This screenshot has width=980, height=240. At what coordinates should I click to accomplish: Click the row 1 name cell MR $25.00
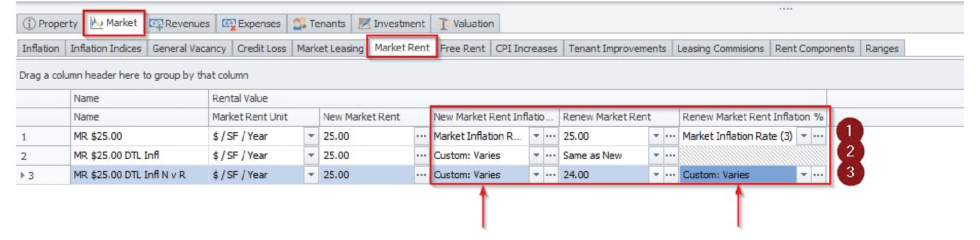click(x=140, y=136)
